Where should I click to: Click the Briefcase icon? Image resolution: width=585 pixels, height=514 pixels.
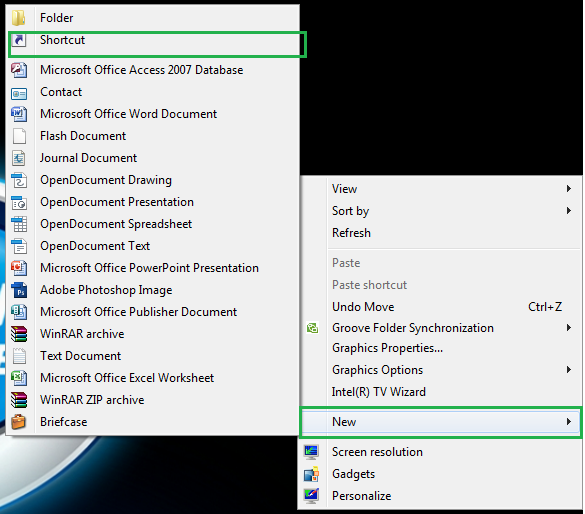(18, 422)
